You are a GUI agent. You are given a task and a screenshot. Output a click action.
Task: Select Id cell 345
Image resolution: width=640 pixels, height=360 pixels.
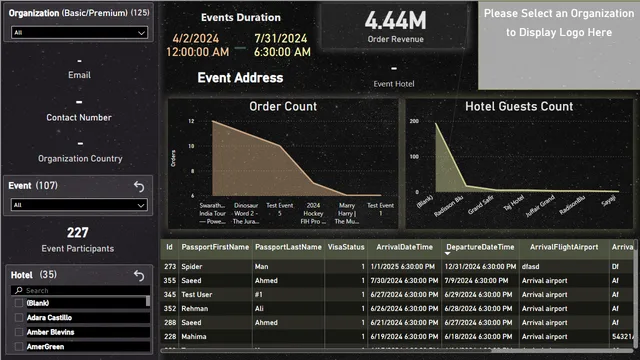coord(170,294)
